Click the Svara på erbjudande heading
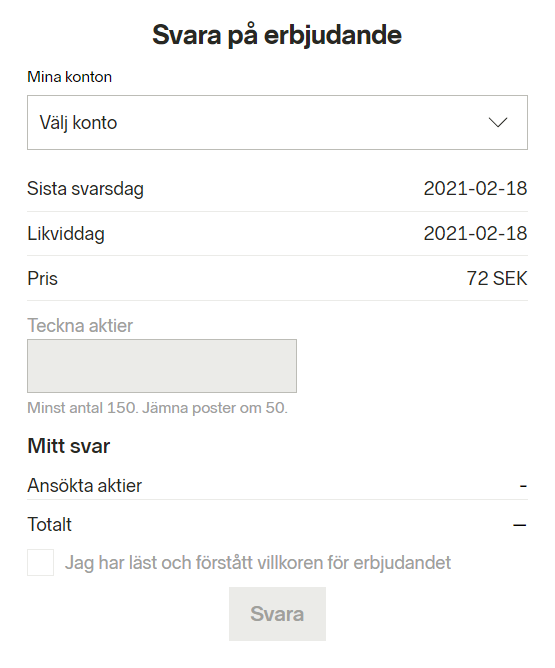The height and width of the screenshot is (668, 555). pos(277,35)
